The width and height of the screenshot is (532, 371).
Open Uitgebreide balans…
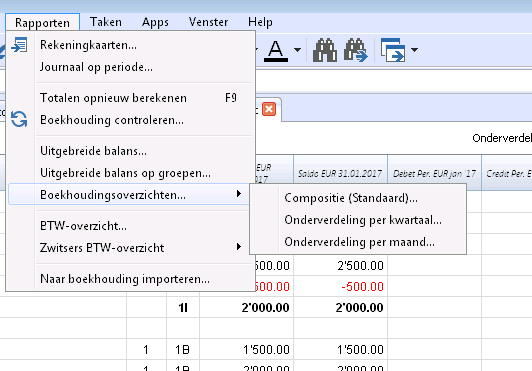pos(130,151)
